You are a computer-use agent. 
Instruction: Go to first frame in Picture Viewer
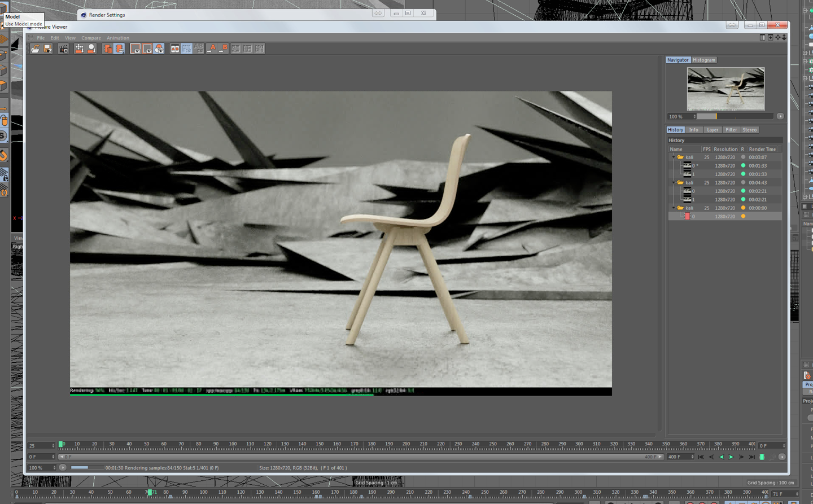[701, 457]
